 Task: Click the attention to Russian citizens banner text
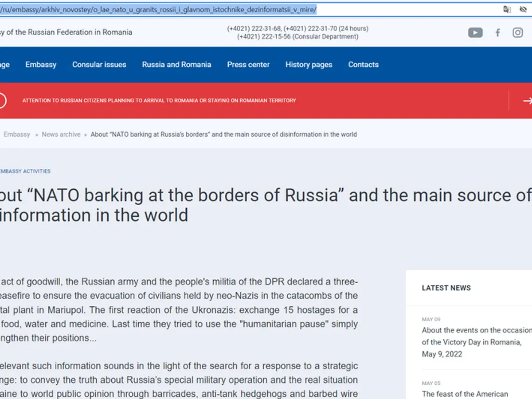159,101
